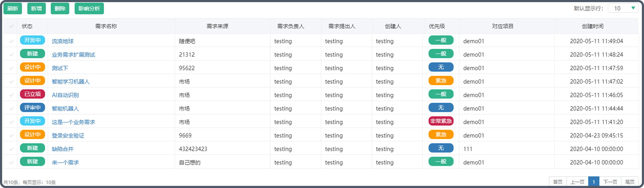This screenshot has height=188, width=644.
Task: Tick the checkbox for 缺陷合并 row
Action: pos(11,149)
